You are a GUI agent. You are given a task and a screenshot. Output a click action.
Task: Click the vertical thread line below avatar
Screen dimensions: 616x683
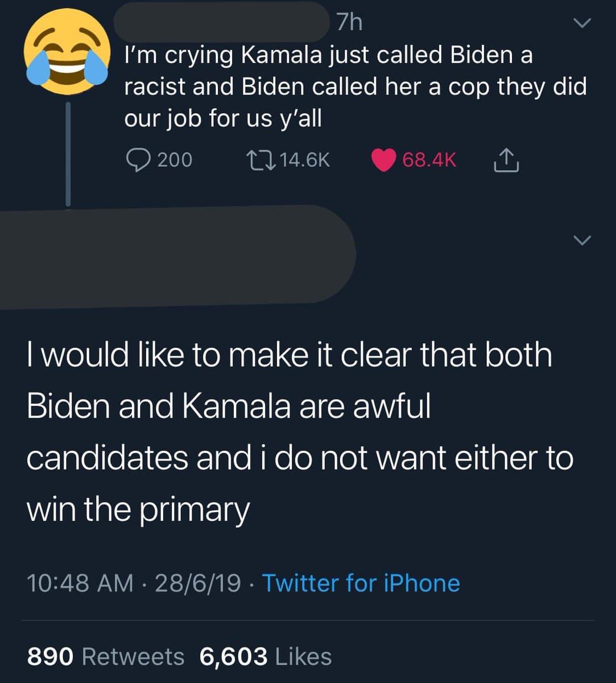coord(68,154)
